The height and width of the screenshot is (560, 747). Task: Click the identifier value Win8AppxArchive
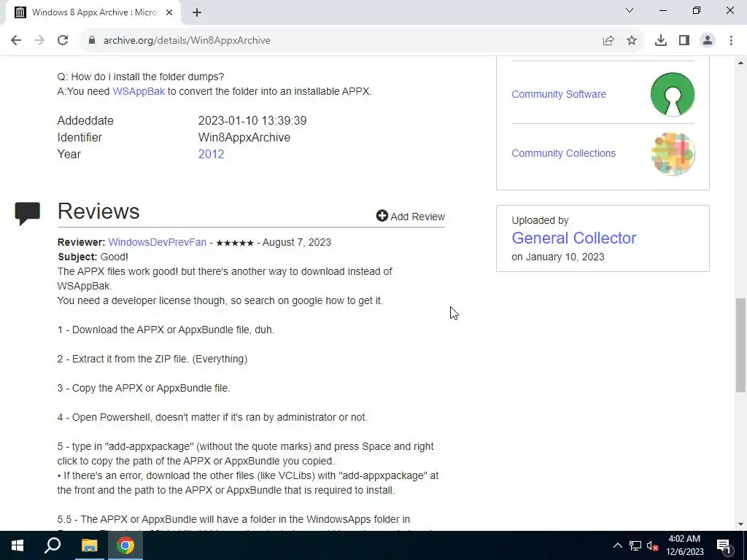244,138
